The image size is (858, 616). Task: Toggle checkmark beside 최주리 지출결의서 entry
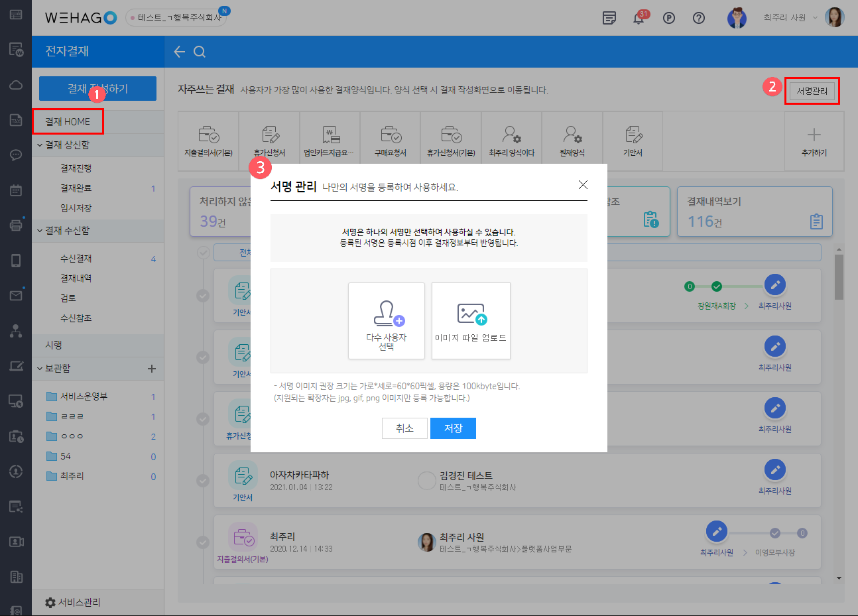(203, 542)
